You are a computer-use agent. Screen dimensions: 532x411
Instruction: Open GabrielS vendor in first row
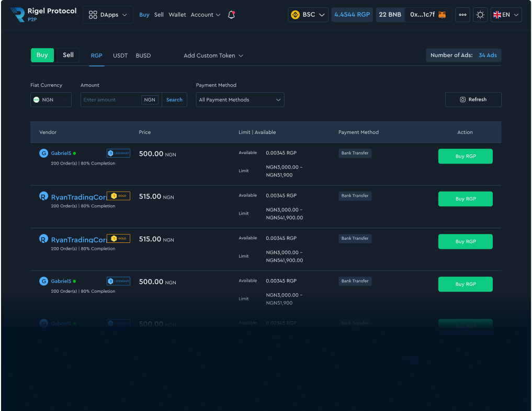pyautogui.click(x=61, y=153)
